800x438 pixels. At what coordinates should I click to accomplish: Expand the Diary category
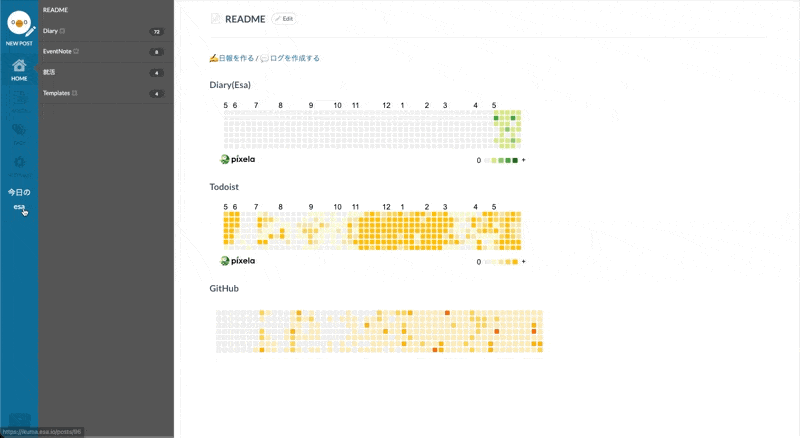point(51,31)
